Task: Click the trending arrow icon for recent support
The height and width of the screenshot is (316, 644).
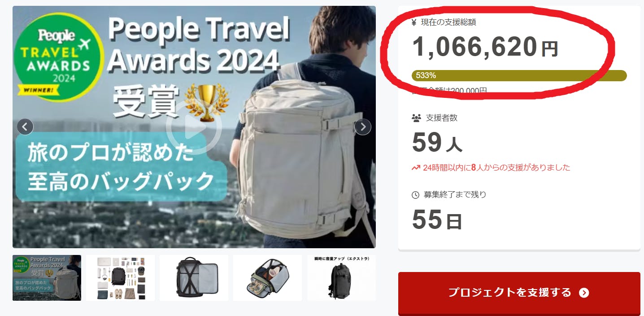Action: coord(416,168)
